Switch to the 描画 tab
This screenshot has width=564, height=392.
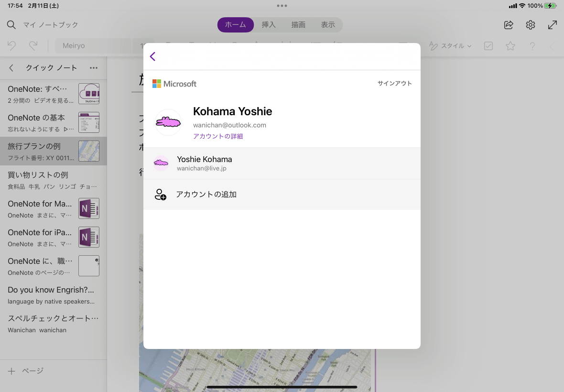coord(298,25)
